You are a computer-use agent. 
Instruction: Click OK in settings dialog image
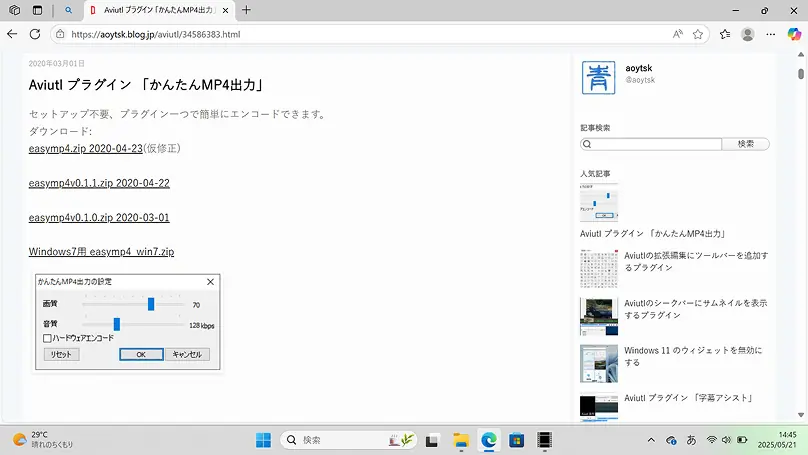point(141,355)
